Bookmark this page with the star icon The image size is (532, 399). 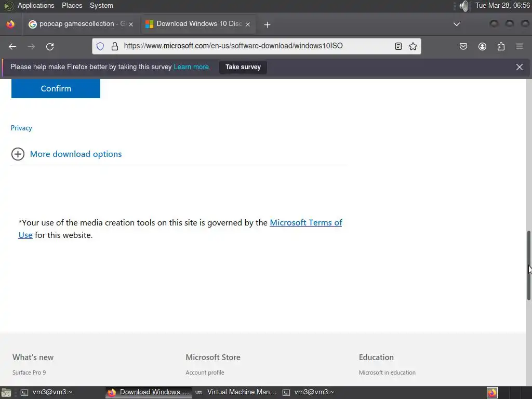coord(413,46)
